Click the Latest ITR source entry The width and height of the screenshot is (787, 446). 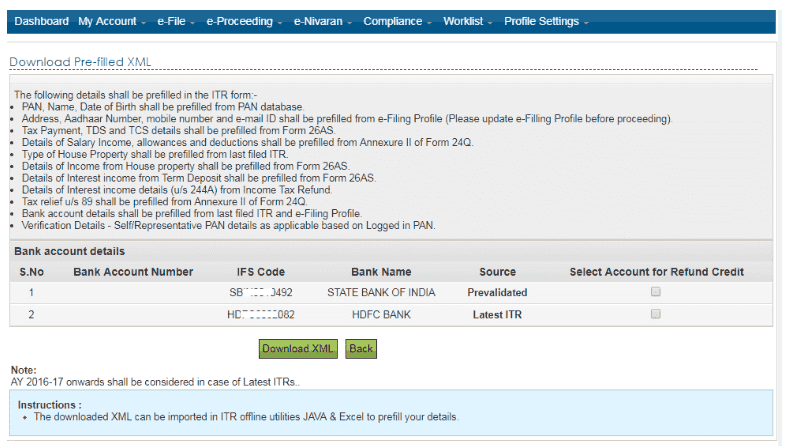pyautogui.click(x=497, y=315)
